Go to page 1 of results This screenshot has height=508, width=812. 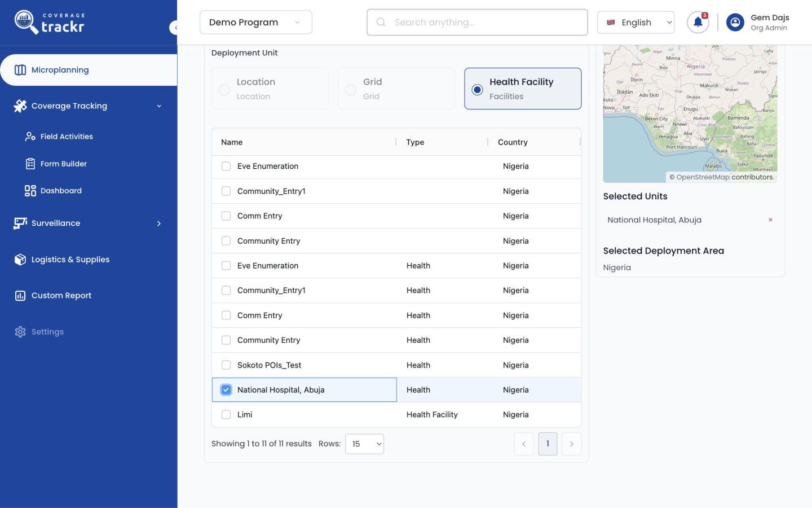pos(548,444)
